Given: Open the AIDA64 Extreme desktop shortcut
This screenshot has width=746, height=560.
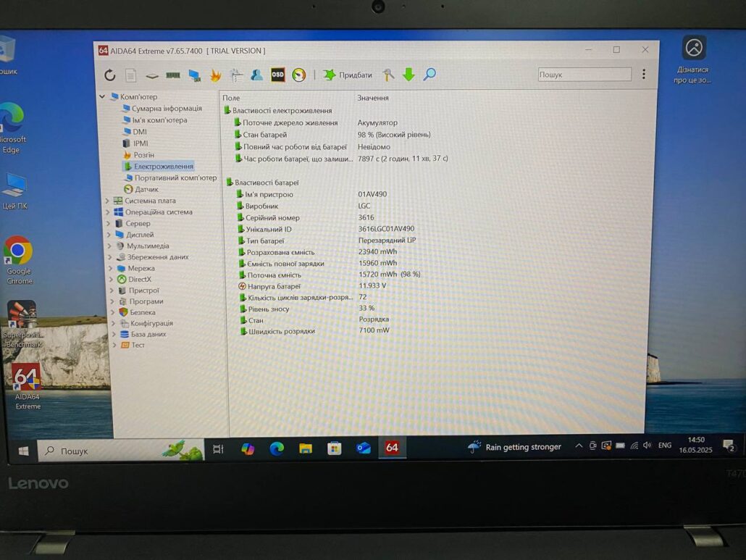Looking at the screenshot, I should pos(27,386).
